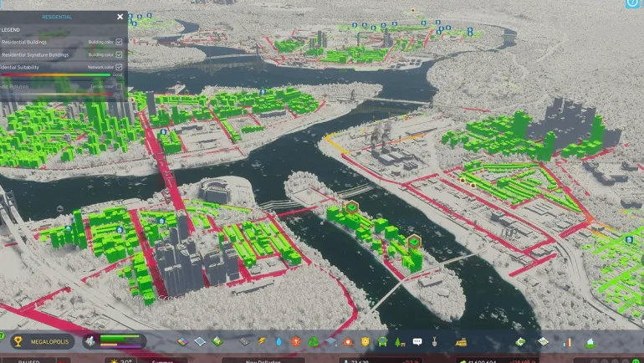This screenshot has width=644, height=363.
Task: Click the leftmost small yellow map marker
Action: click(x=132, y=100)
